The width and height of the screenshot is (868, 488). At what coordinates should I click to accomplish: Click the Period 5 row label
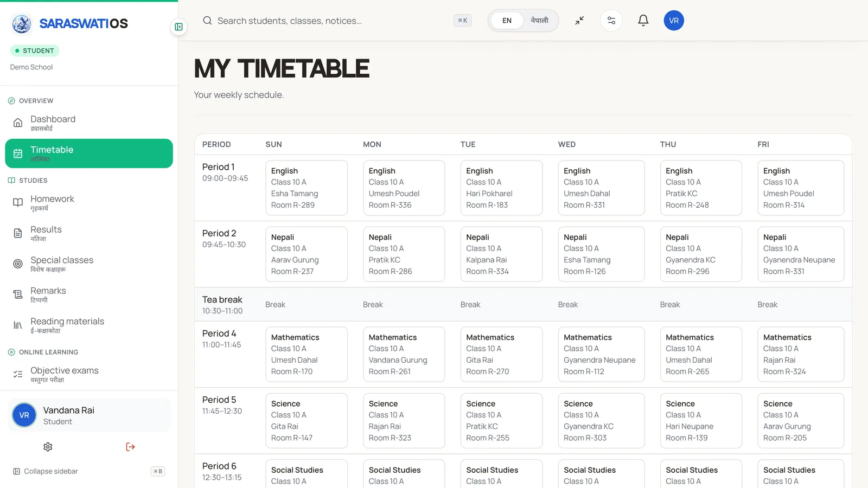(219, 400)
